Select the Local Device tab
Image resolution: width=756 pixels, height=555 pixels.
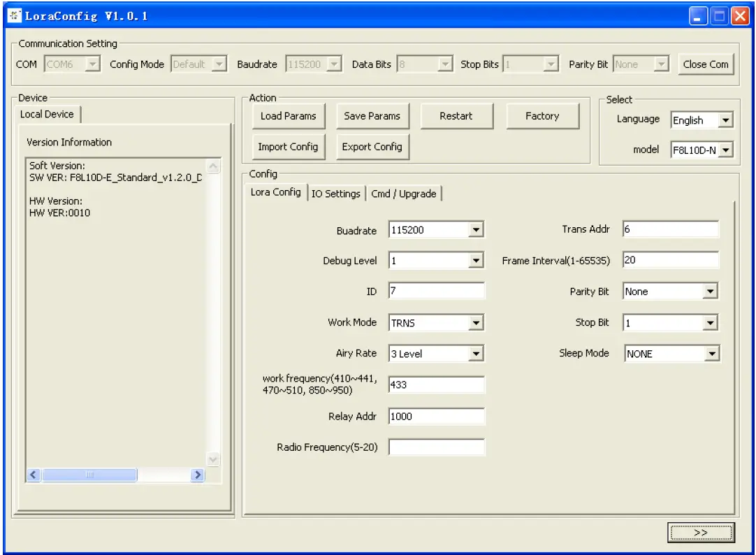pyautogui.click(x=47, y=115)
